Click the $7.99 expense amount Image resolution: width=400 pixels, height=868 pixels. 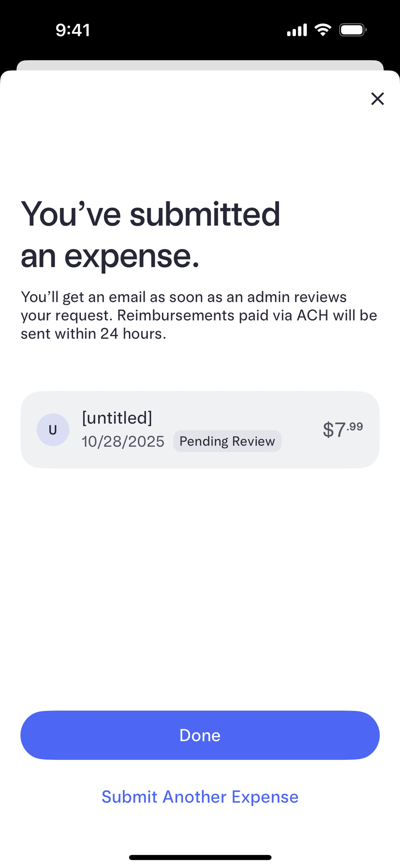342,429
